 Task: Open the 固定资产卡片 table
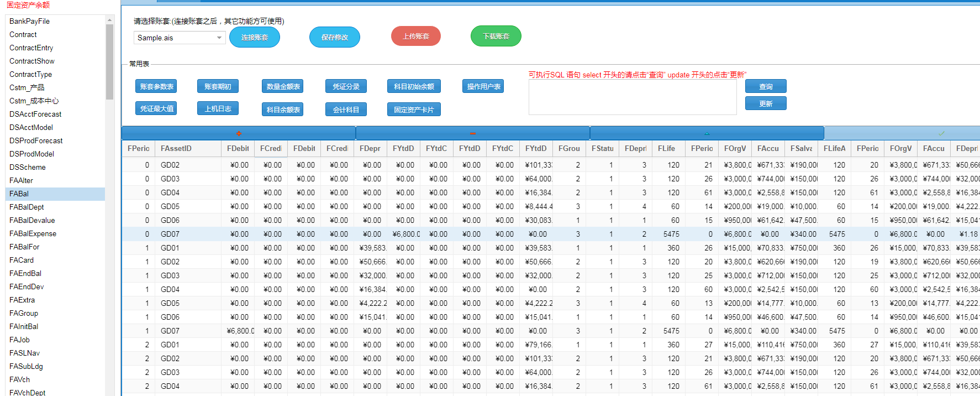414,110
